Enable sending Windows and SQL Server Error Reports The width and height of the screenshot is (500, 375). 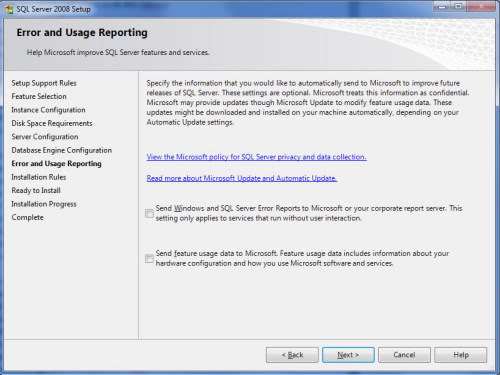pyautogui.click(x=149, y=213)
